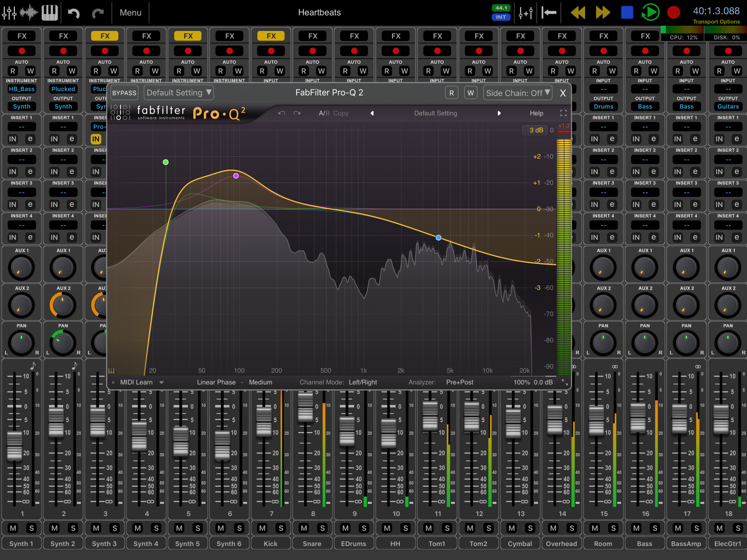Open the mixer view icon
This screenshot has height=560, width=747.
(x=9, y=13)
